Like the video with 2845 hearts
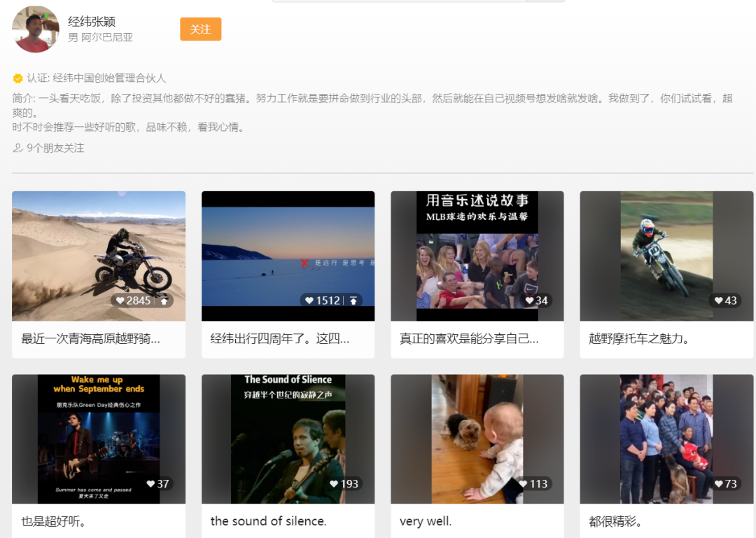Viewport: 756px width, 538px height. tap(120, 301)
